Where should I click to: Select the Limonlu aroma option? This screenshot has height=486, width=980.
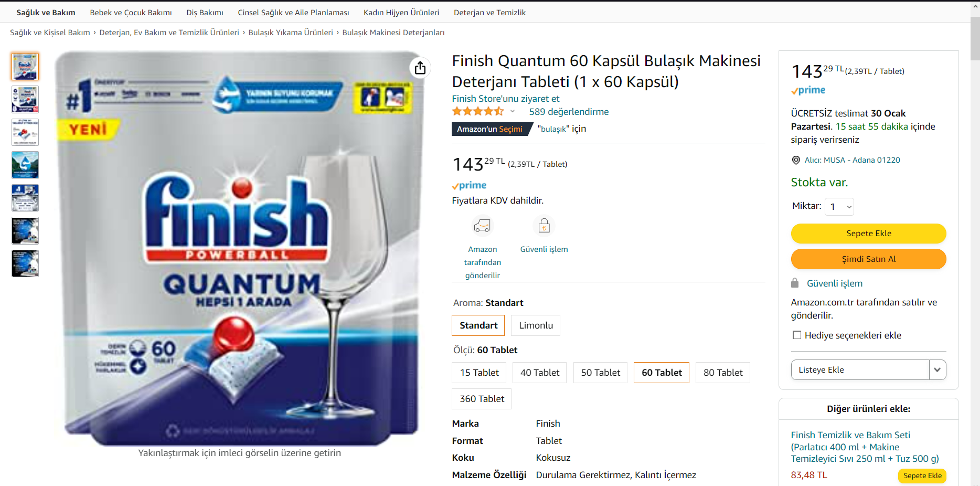[536, 325]
